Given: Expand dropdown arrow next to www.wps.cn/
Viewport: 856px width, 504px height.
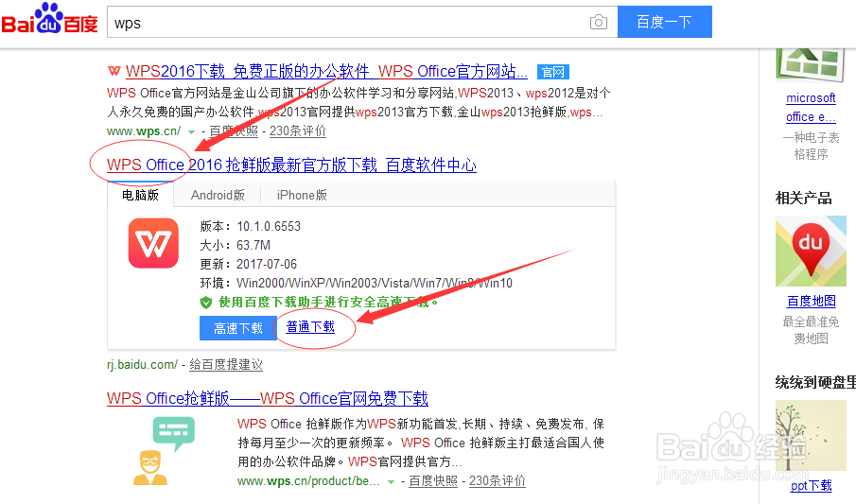Looking at the screenshot, I should coord(191,132).
